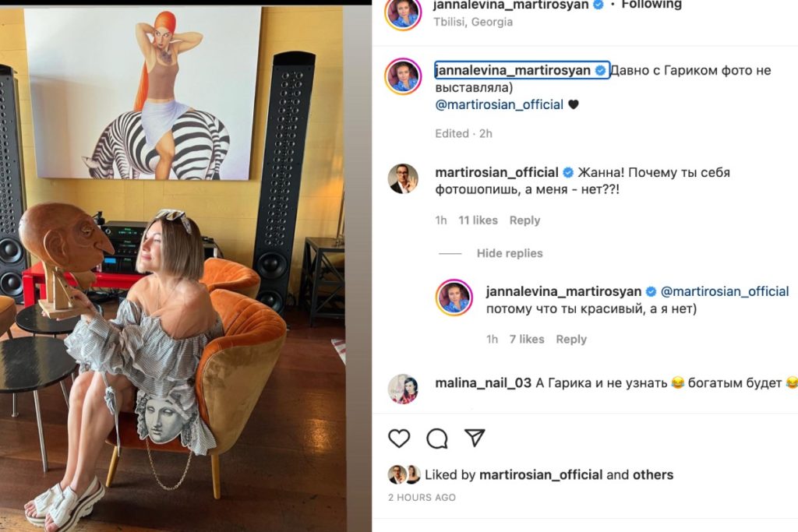
Task: Open malina_nail_03's profile picture
Action: [x=403, y=389]
